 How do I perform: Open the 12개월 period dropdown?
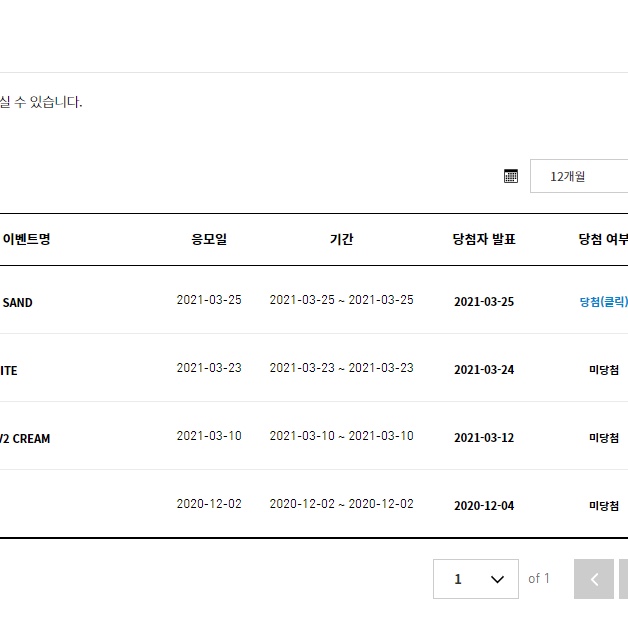click(x=579, y=176)
